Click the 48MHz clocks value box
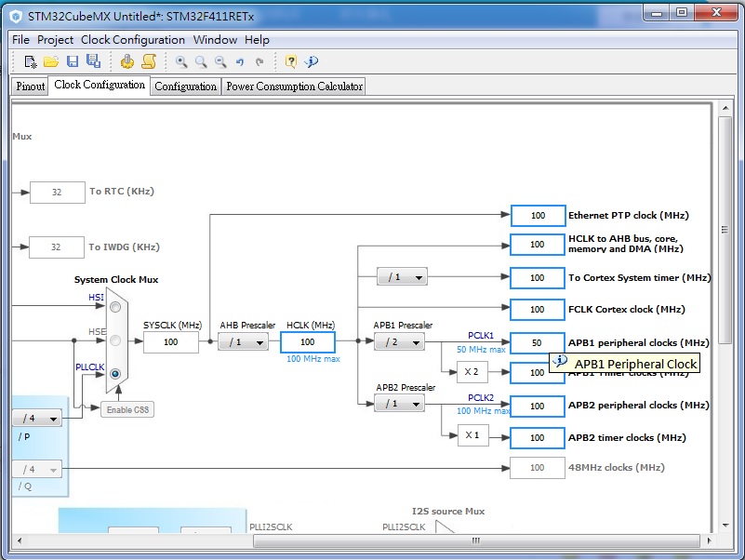Viewport: 745px width, 560px height. [538, 468]
